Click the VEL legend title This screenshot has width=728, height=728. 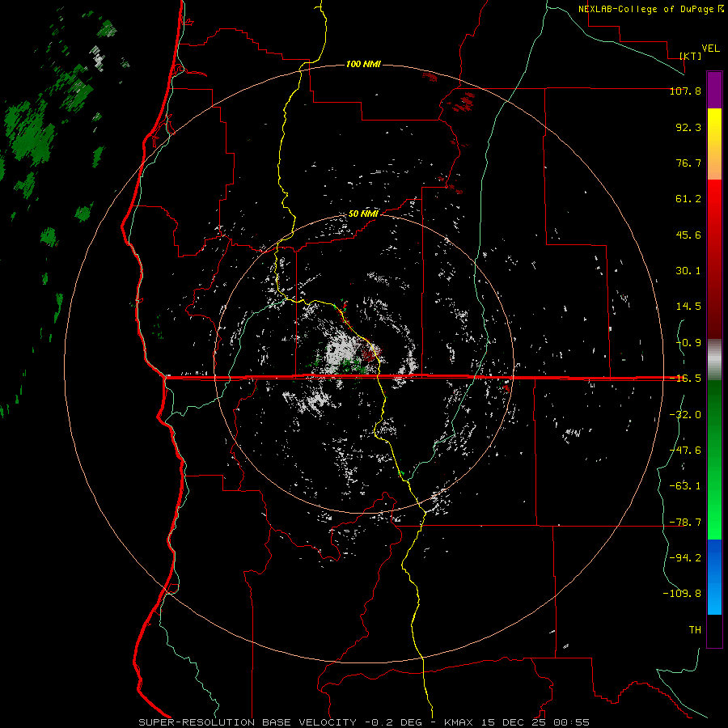(x=710, y=49)
